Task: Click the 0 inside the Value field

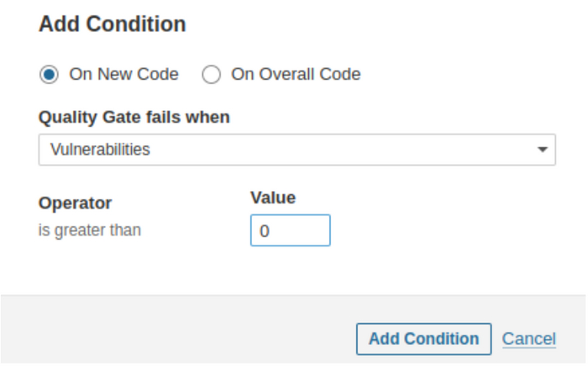Action: (265, 230)
